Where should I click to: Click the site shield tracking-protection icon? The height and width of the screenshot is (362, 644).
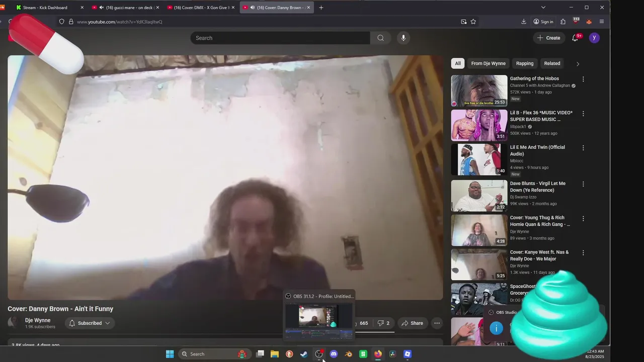pyautogui.click(x=61, y=22)
